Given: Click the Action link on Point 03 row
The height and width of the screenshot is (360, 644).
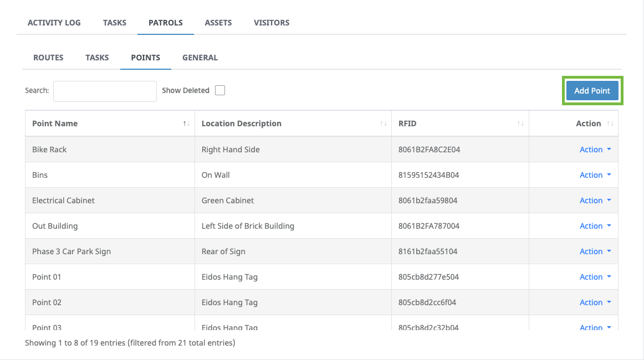Looking at the screenshot, I should tap(595, 327).
